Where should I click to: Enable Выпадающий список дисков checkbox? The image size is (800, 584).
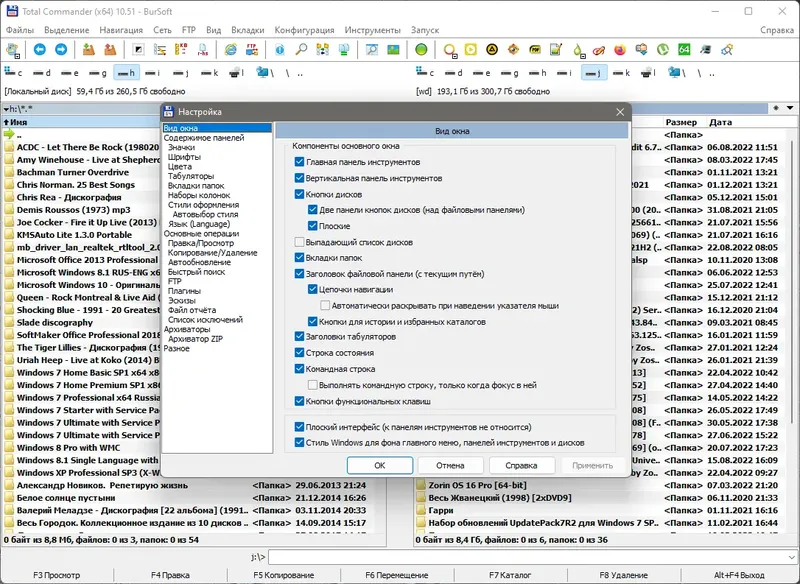(x=300, y=241)
